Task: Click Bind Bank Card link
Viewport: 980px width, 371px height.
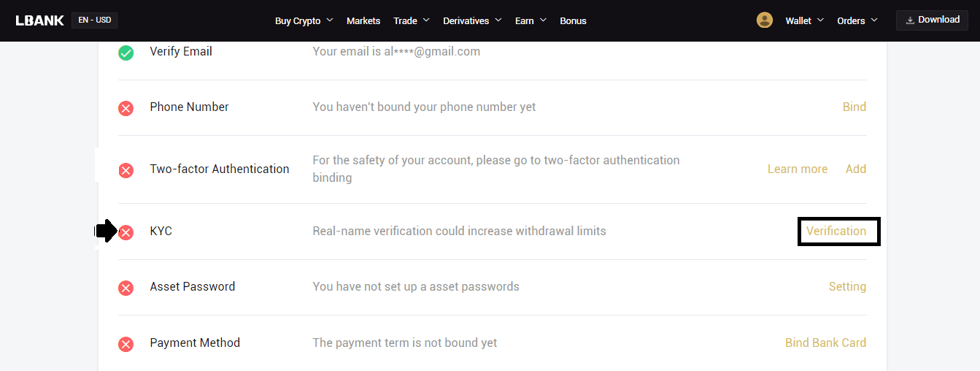Action: 825,343
